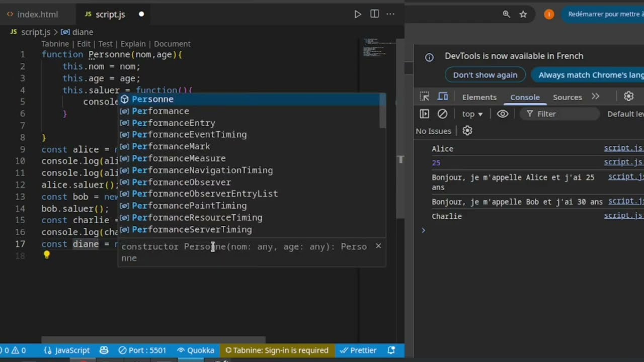Choose the PerformanceEventTiming suggestion
The height and width of the screenshot is (362, 644).
pyautogui.click(x=249, y=135)
